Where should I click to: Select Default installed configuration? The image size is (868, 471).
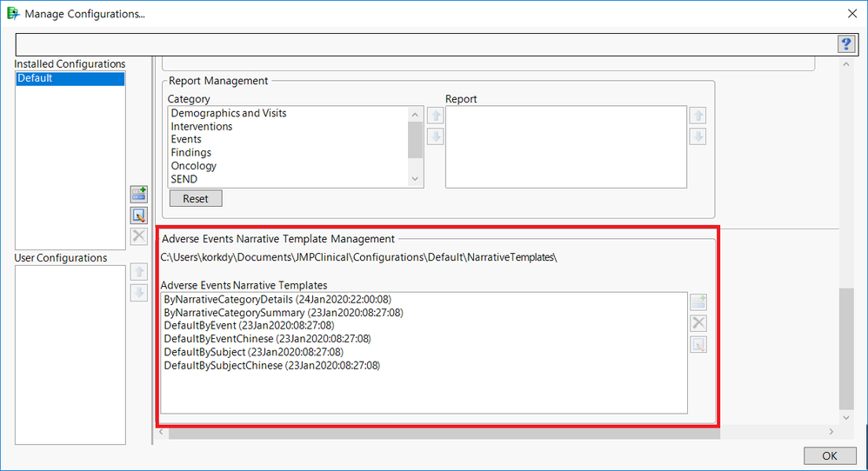point(70,78)
